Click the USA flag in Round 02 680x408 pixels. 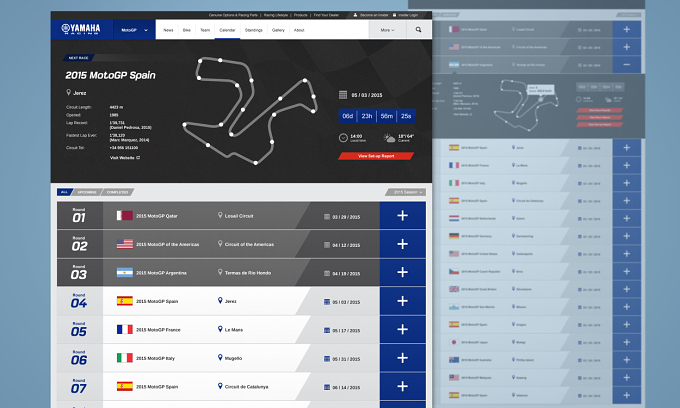124,244
